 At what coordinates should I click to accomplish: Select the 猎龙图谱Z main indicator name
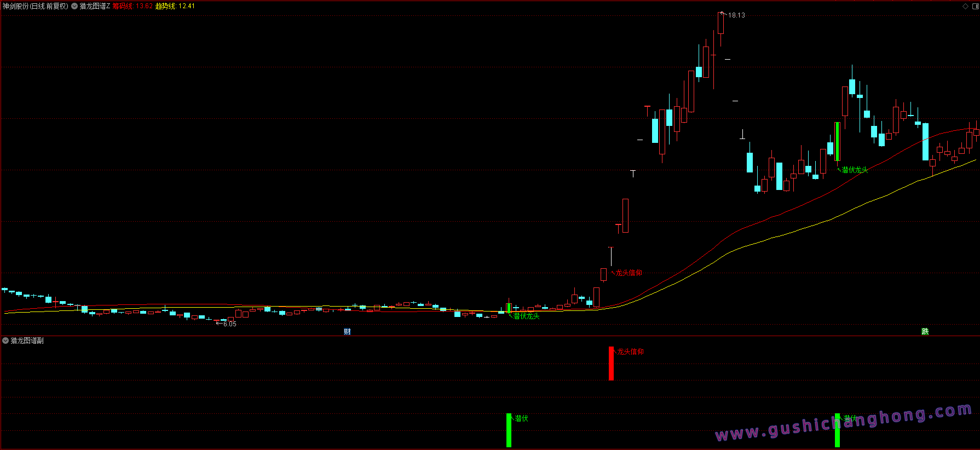95,7
